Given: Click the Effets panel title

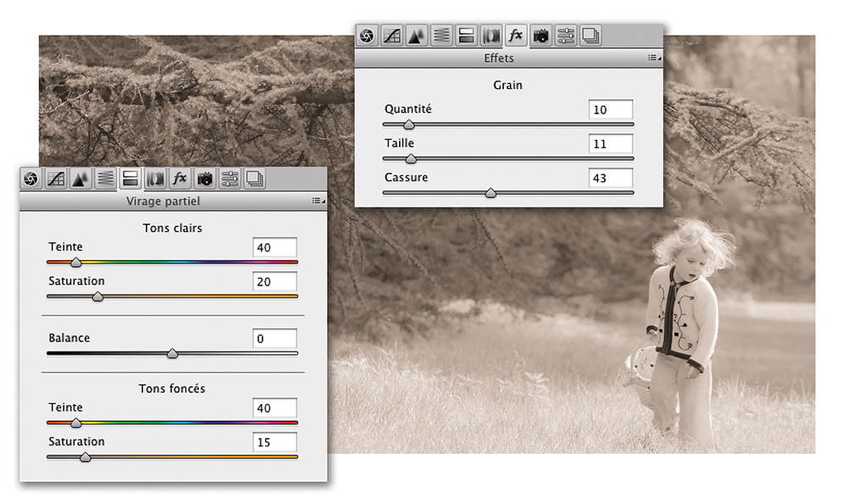Looking at the screenshot, I should (499, 58).
